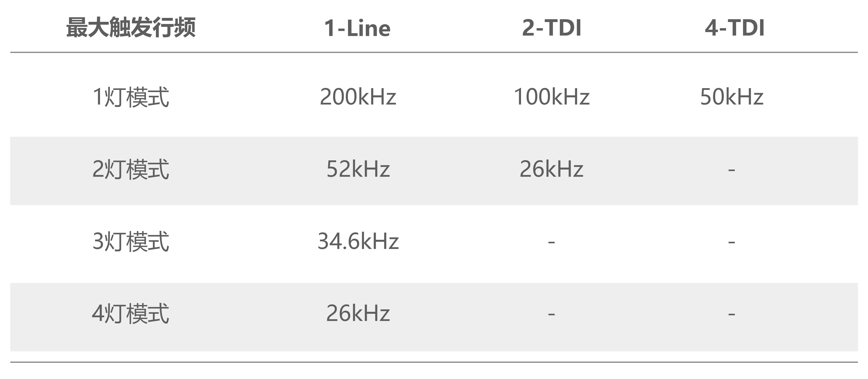
Task: Select the 4-TDI column header
Action: click(x=735, y=27)
